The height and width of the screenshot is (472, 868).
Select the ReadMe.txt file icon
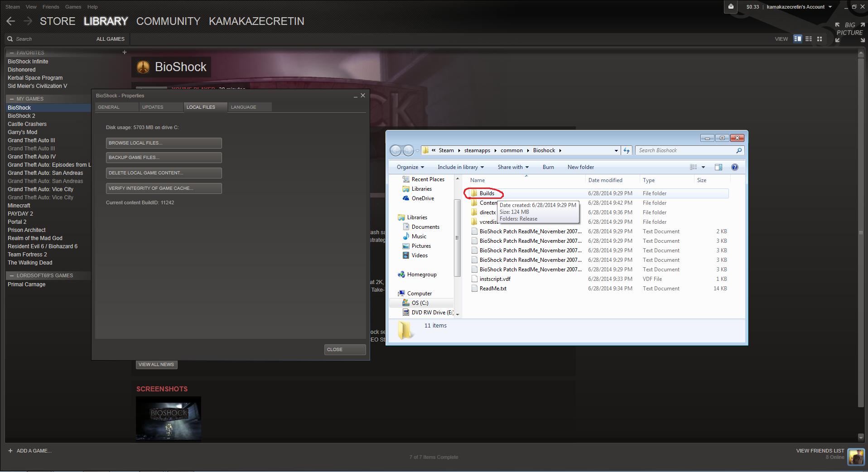click(474, 289)
